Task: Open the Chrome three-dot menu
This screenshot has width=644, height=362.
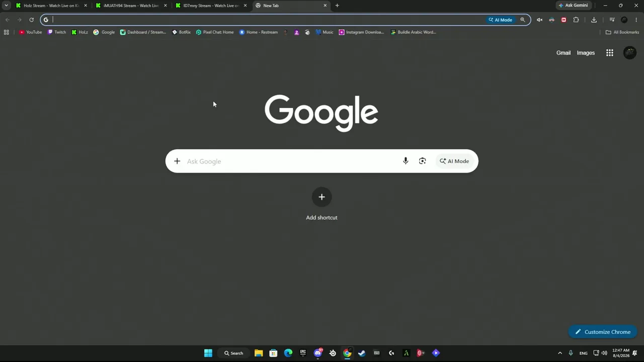Action: (x=636, y=20)
